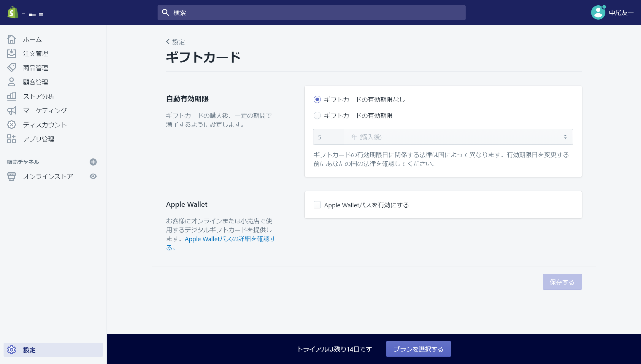Image resolution: width=641 pixels, height=364 pixels.
Task: Click the 保存する button
Action: pyautogui.click(x=562, y=282)
